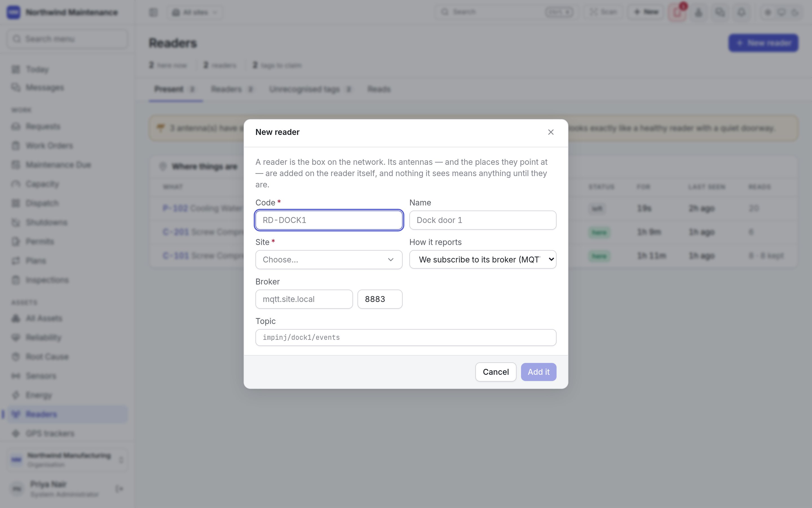Open Requests in the sidebar

67,127
